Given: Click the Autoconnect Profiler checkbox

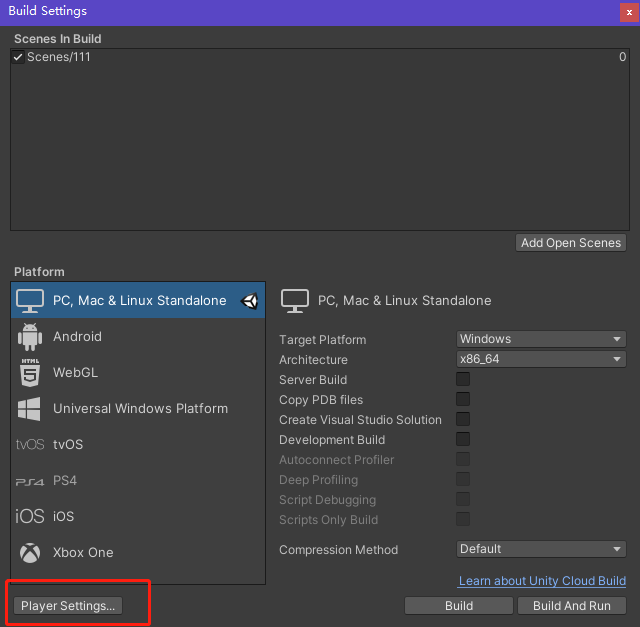Looking at the screenshot, I should [x=463, y=459].
